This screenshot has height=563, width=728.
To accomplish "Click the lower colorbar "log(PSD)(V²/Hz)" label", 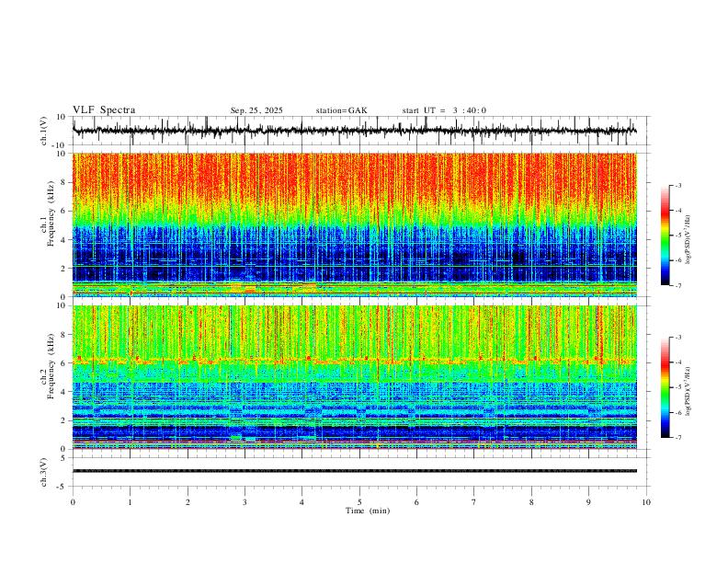I will (689, 392).
